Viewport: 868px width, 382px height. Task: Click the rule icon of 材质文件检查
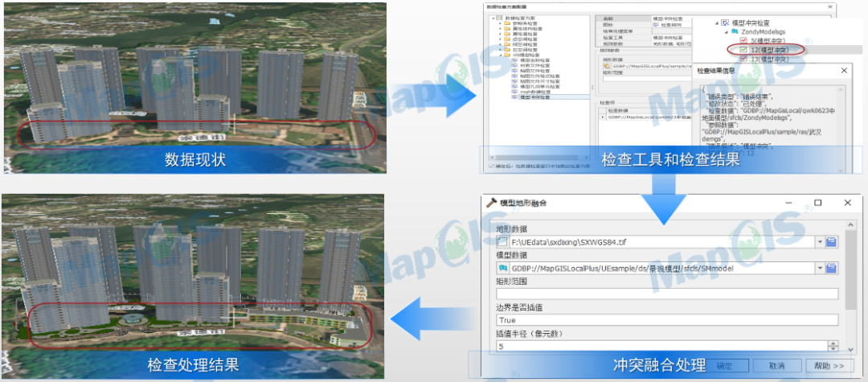(514, 65)
